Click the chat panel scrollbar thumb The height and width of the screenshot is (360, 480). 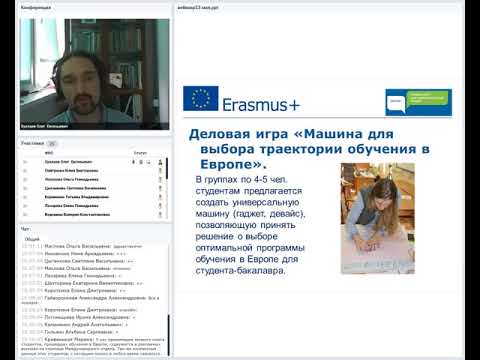pos(168,335)
